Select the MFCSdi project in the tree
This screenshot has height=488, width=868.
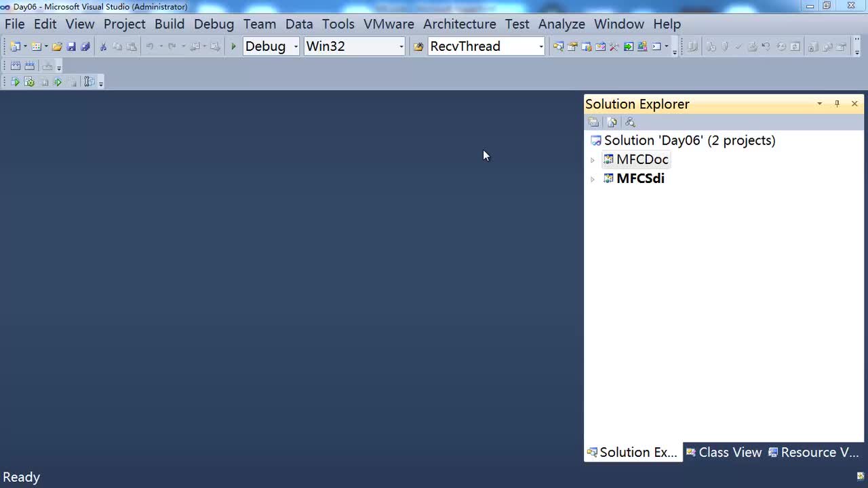[x=640, y=178]
